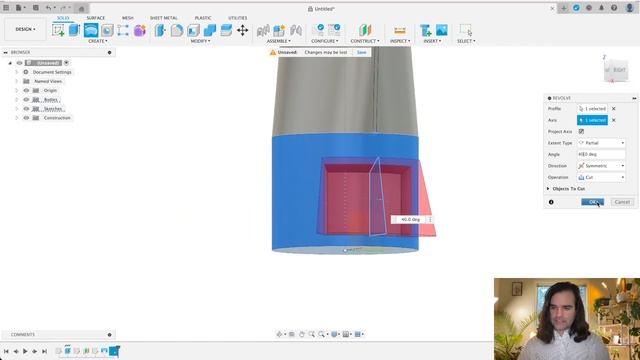Click the Fillet tool icon

point(177,30)
